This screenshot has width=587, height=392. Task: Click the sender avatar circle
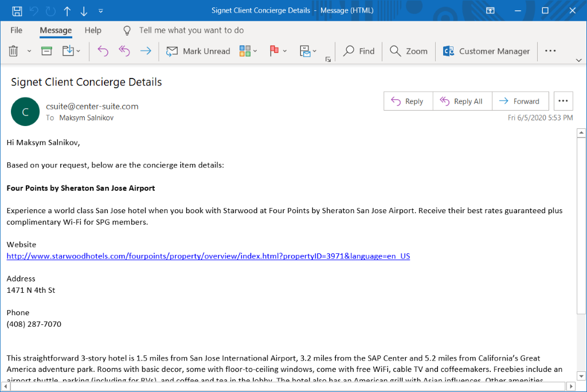25,111
